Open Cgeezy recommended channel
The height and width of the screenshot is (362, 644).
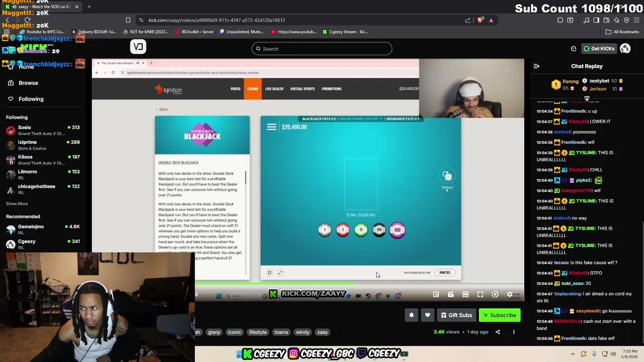tap(43, 244)
